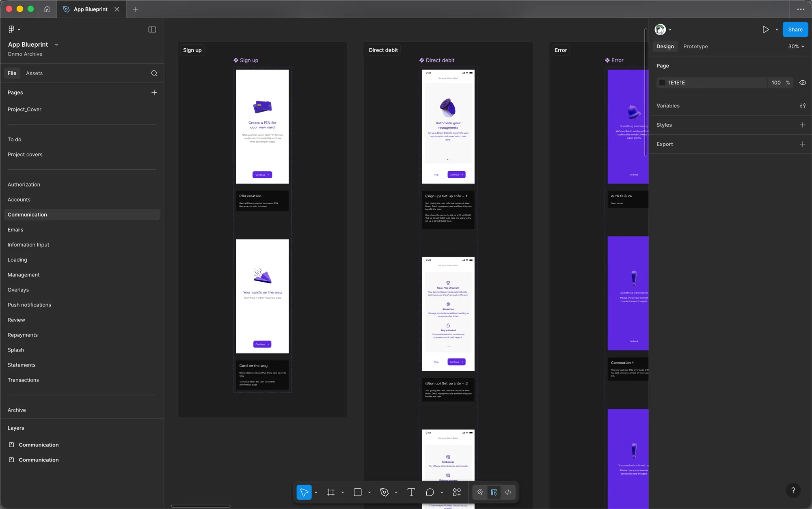Toggle page background visibility eye
This screenshot has height=509, width=812.
(803, 82)
